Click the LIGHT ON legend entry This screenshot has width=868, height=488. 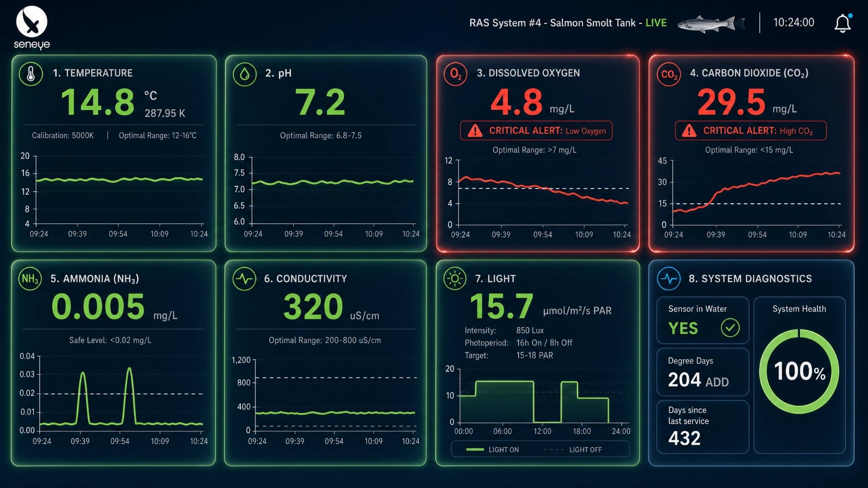492,449
